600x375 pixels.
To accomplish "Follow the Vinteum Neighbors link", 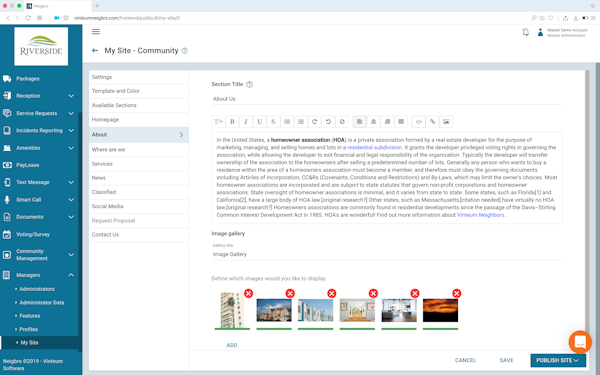I will pos(480,215).
